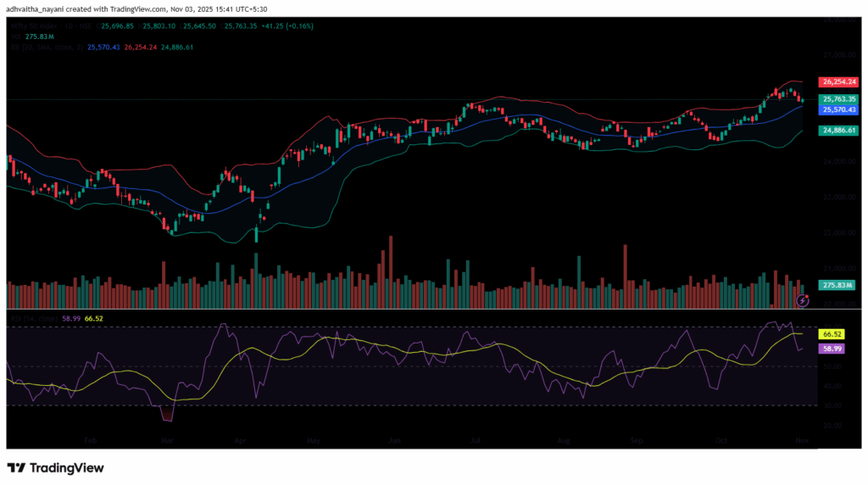This screenshot has width=868, height=486.
Task: Click the Vol indicator legend
Action: 15,36
